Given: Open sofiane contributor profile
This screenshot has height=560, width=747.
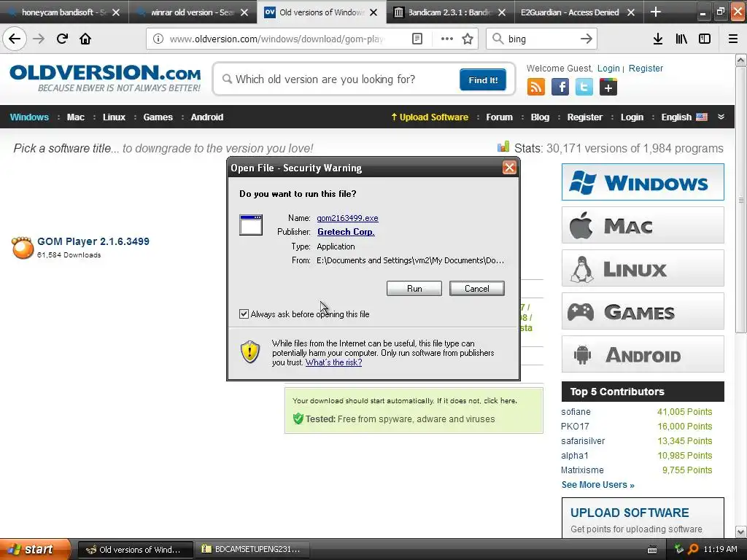Looking at the screenshot, I should [x=576, y=411].
